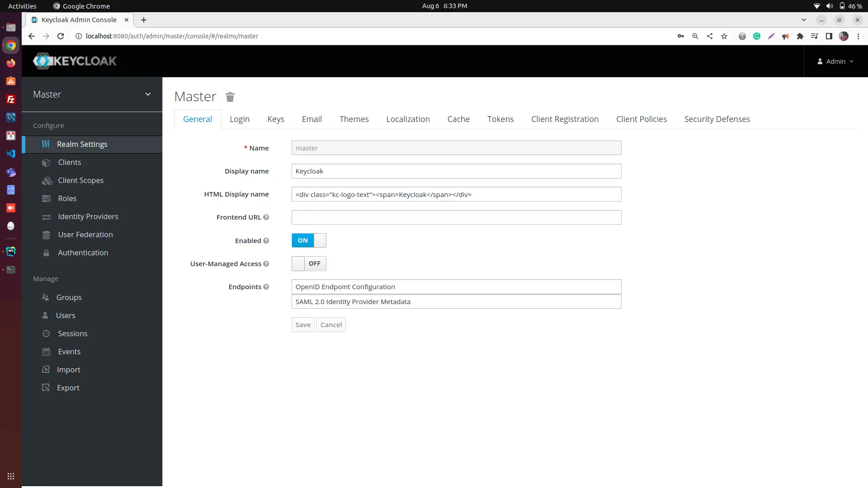Viewport: 868px width, 488px height.
Task: Select the General tab
Action: (x=198, y=119)
